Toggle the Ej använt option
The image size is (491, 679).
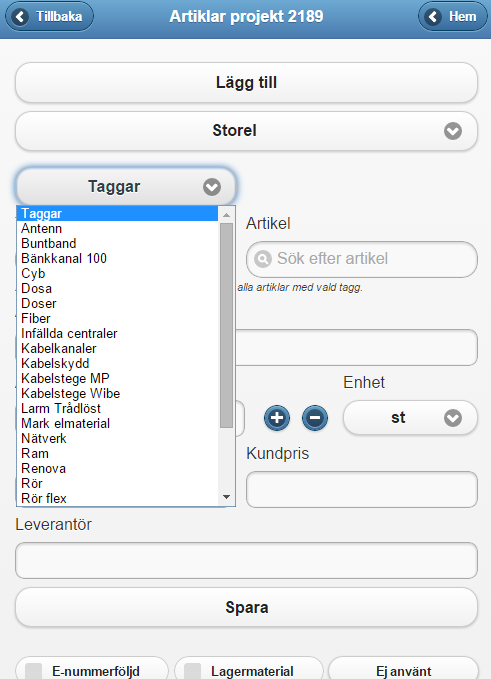[x=404, y=671]
